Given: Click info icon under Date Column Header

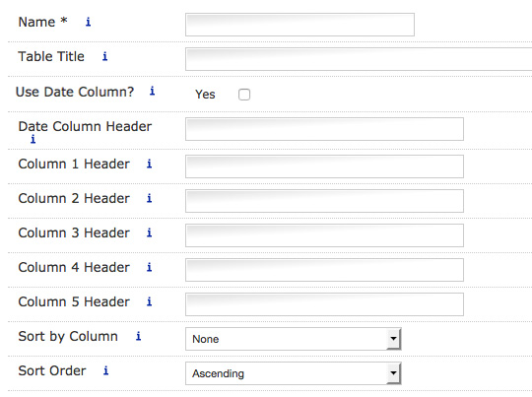Looking at the screenshot, I should [33, 139].
